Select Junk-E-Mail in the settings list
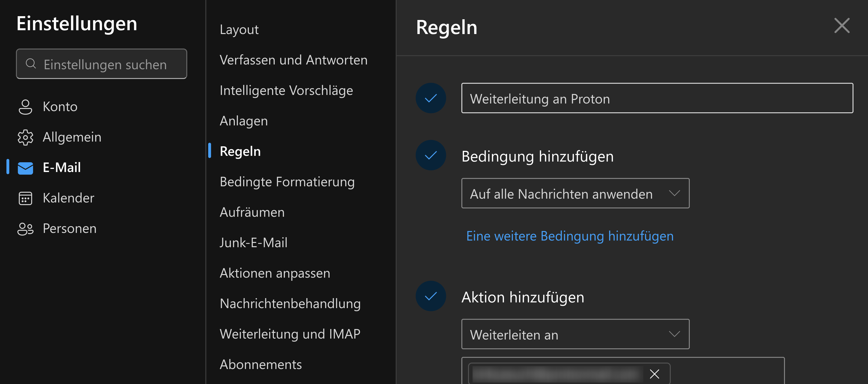Screen dimensions: 868x384 tap(253, 243)
